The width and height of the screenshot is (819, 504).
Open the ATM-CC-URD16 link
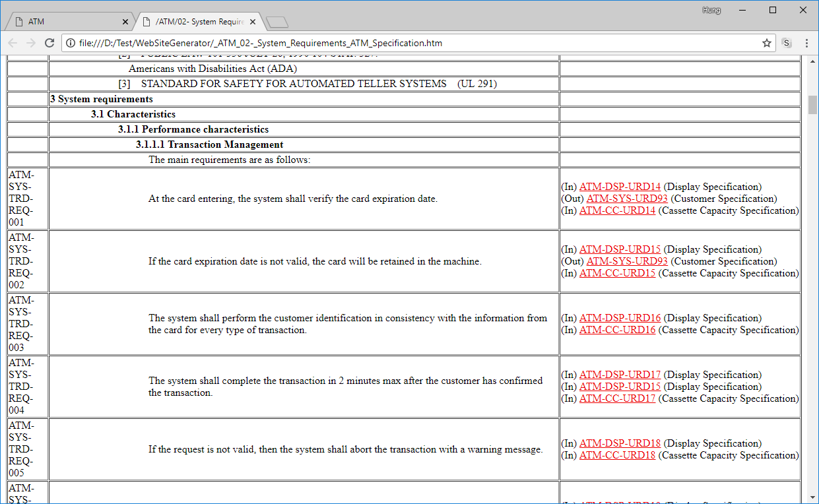click(x=617, y=330)
